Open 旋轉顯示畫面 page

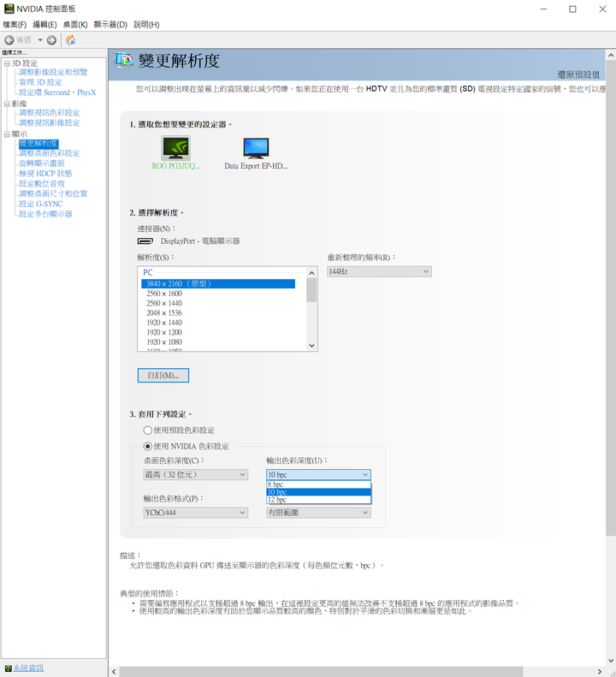41,163
